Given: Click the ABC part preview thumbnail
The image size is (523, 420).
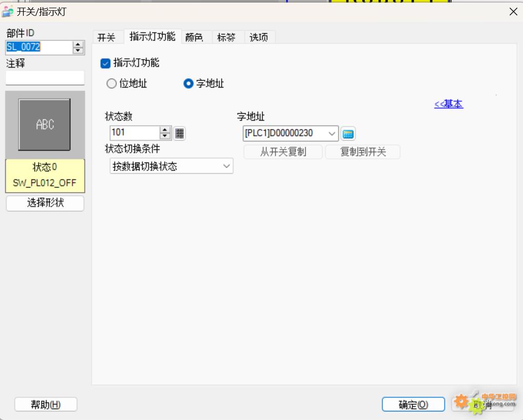Looking at the screenshot, I should 45,125.
